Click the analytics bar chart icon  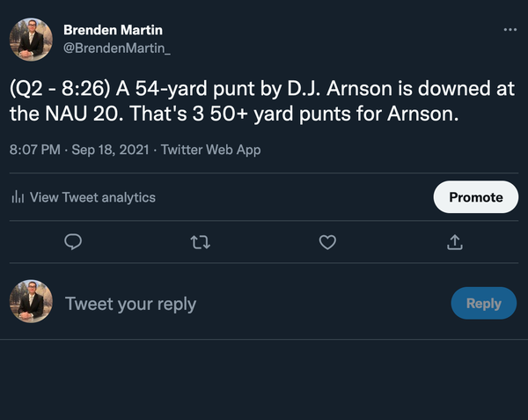(x=17, y=197)
